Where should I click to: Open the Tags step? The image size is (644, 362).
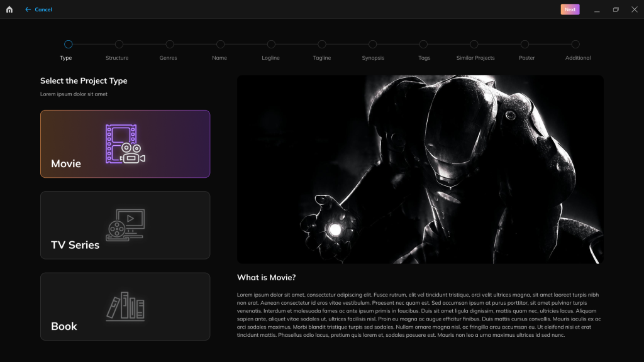(x=423, y=44)
